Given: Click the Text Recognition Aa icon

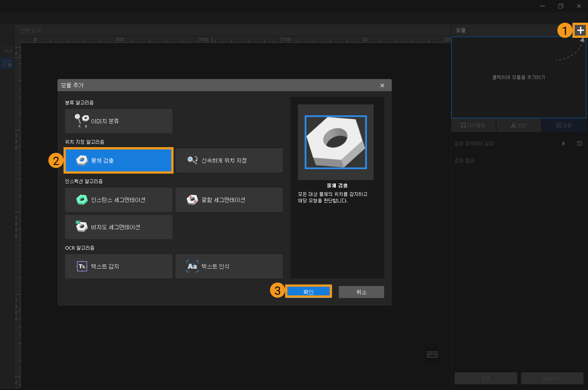Looking at the screenshot, I should coord(192,266).
